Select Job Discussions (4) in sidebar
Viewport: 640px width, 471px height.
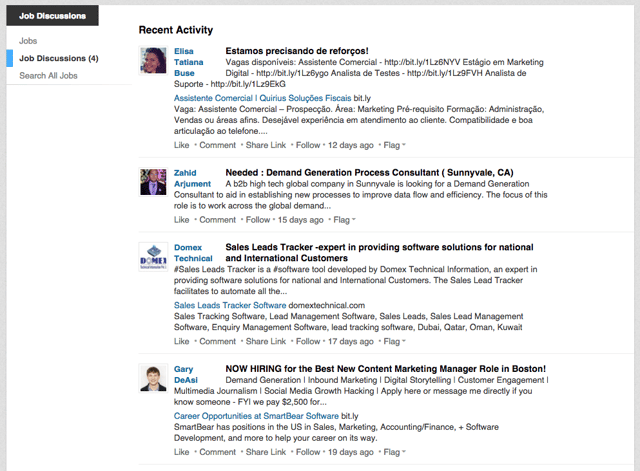59,58
